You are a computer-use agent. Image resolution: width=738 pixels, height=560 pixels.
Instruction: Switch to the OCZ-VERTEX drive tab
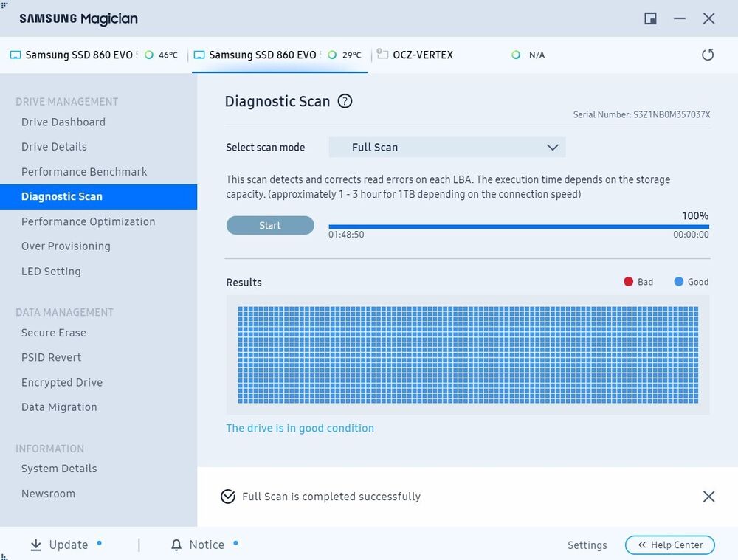tap(461, 55)
